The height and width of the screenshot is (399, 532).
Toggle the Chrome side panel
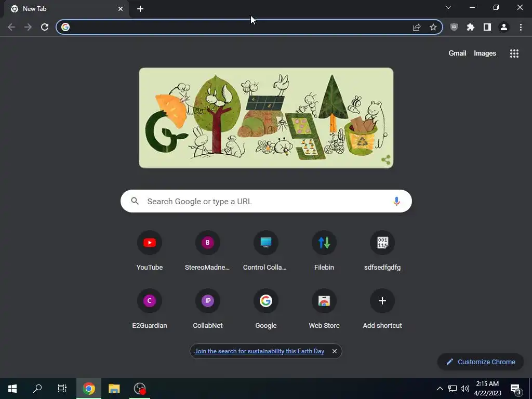487,27
